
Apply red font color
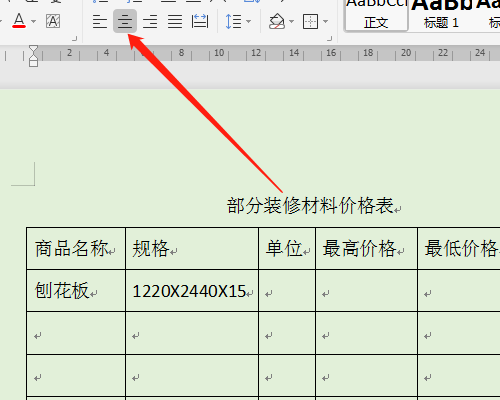point(19,21)
